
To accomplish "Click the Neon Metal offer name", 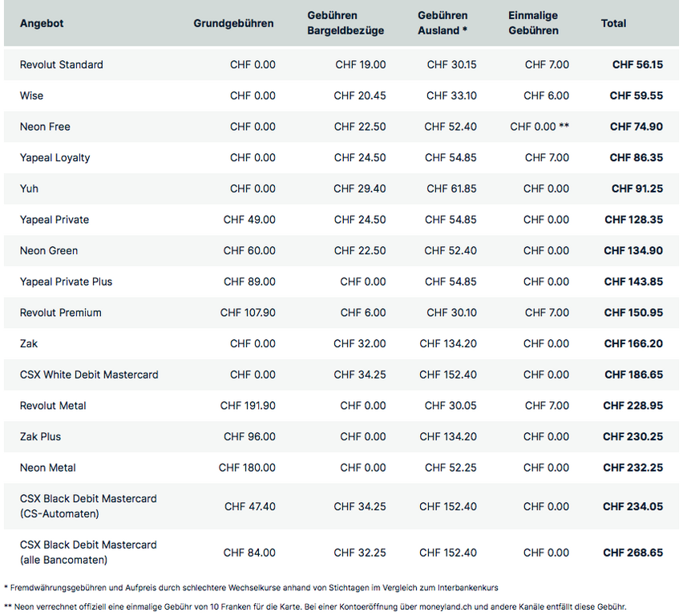I will coord(48,468).
